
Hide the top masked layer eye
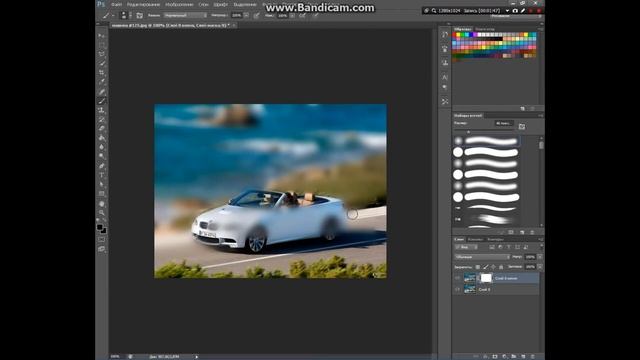[x=458, y=278]
